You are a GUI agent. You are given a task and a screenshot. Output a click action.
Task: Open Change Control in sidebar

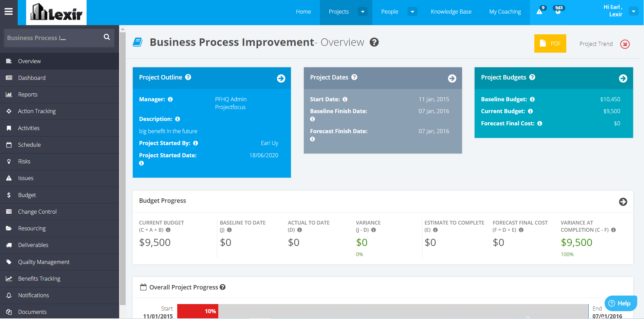point(59,212)
